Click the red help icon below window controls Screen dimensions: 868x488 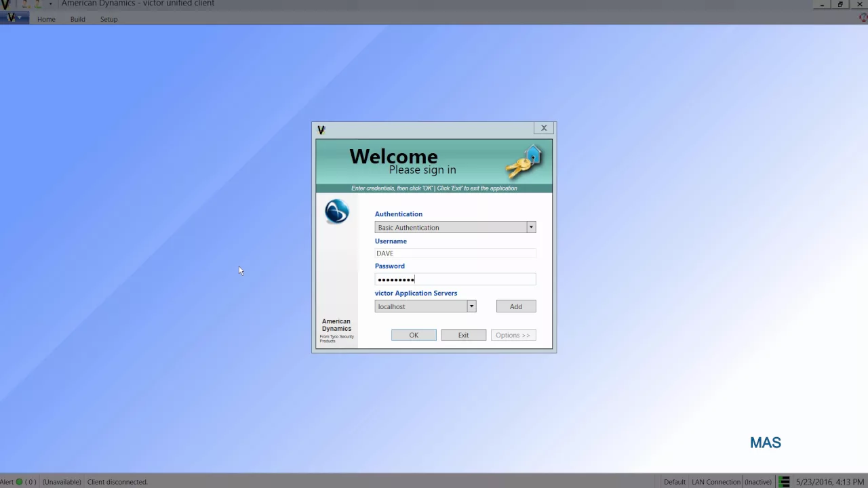pos(863,18)
